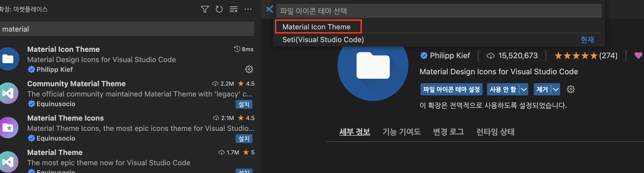Screen dimensions: 644x173
Task: Click verified badge next to Philipp Kief detail
Action: [x=424, y=56]
